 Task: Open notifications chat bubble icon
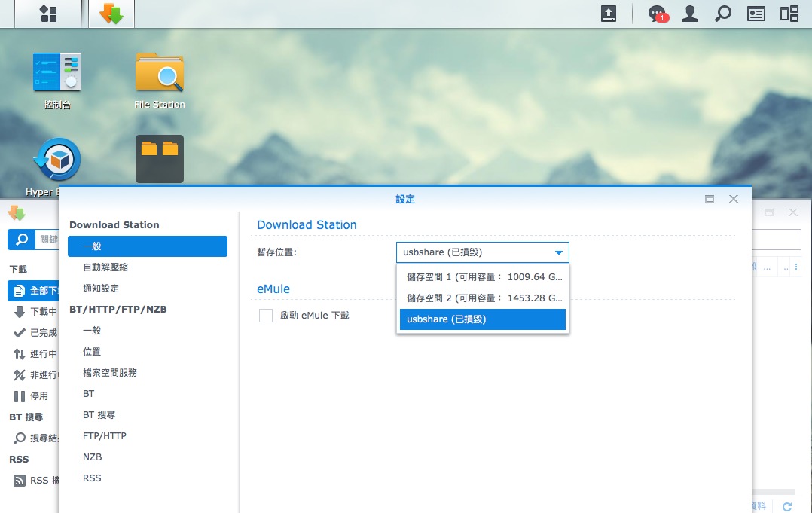[657, 14]
